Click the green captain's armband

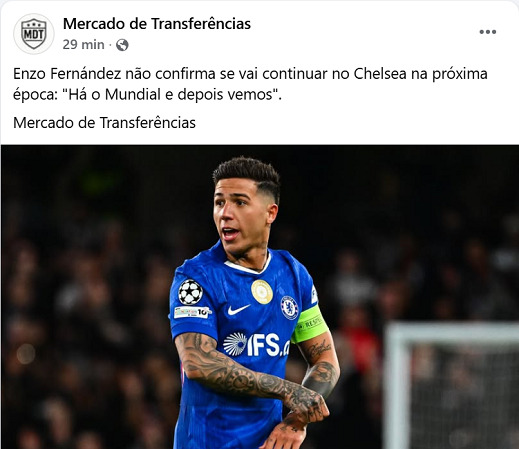tap(310, 325)
